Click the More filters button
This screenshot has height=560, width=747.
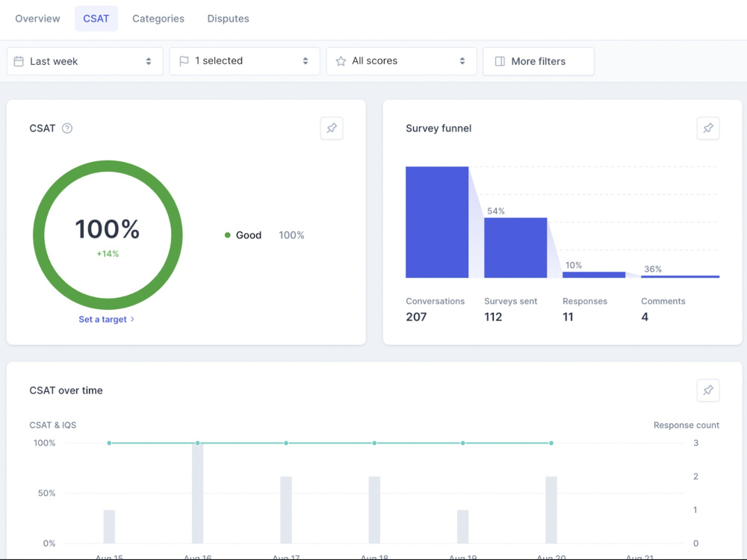[539, 61]
